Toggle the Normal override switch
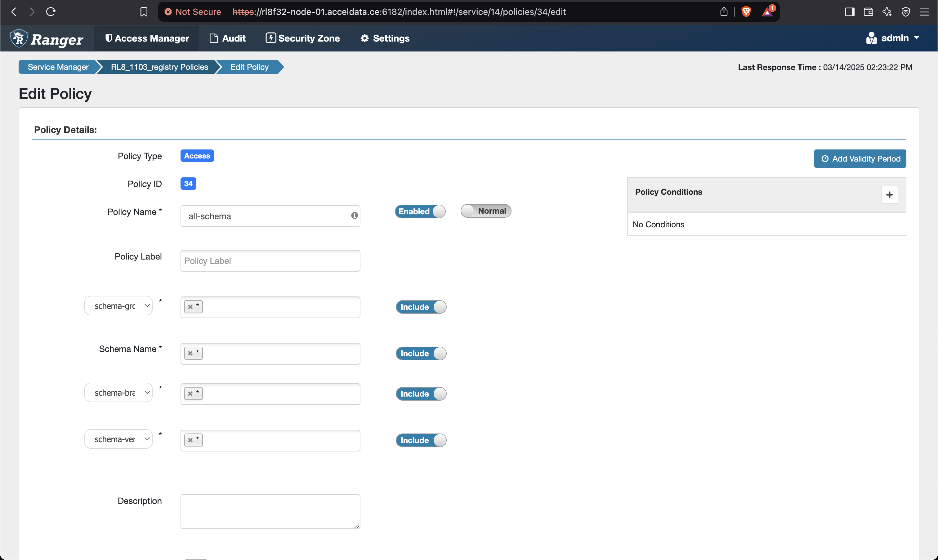 point(486,211)
